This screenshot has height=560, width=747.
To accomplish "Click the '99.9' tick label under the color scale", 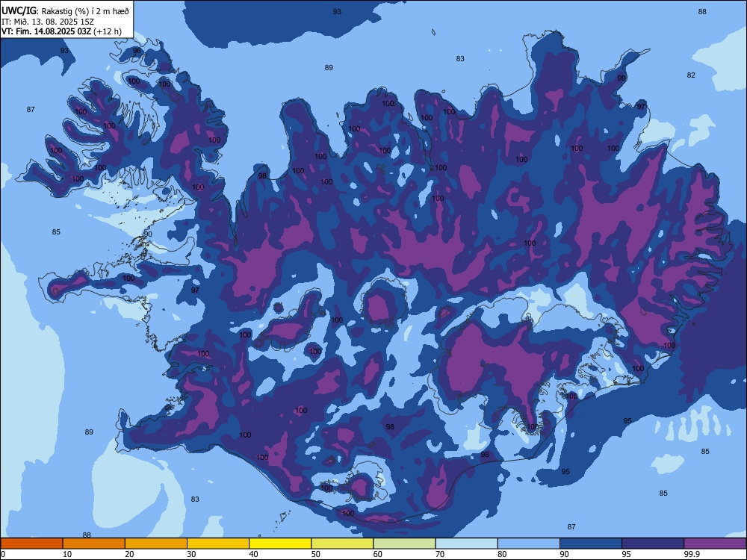I will tap(691, 554).
